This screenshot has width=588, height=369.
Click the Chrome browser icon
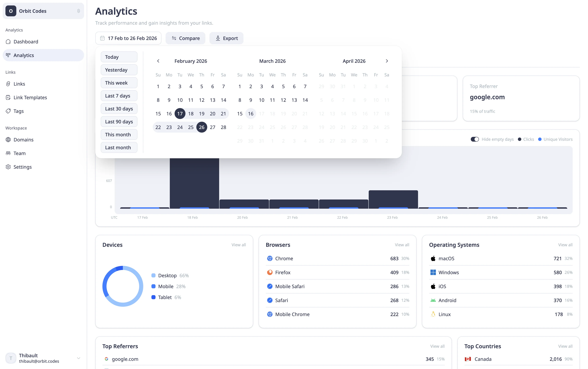[270, 258]
